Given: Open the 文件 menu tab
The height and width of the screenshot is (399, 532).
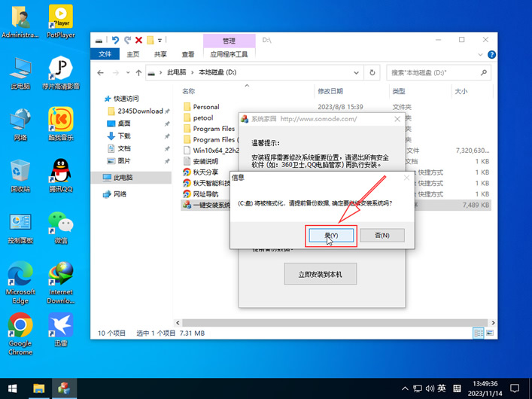Looking at the screenshot, I should tap(105, 54).
